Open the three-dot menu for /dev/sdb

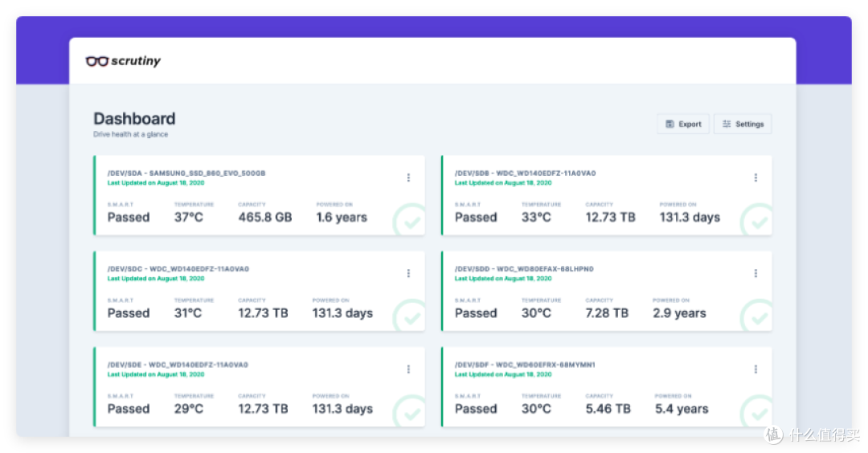coord(755,178)
